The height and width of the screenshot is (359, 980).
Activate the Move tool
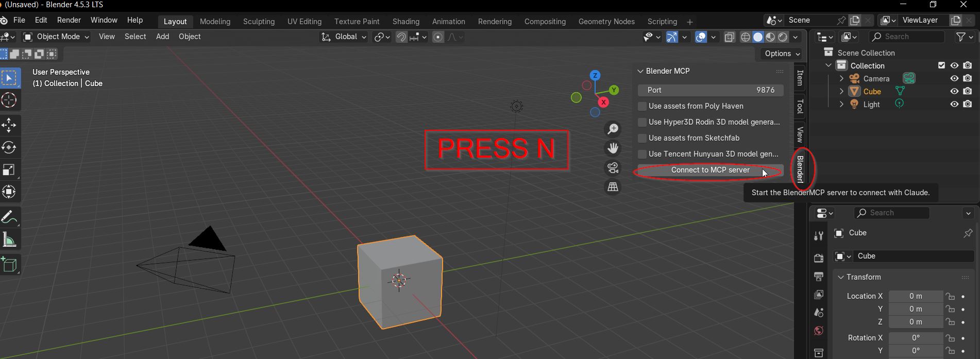(x=9, y=125)
